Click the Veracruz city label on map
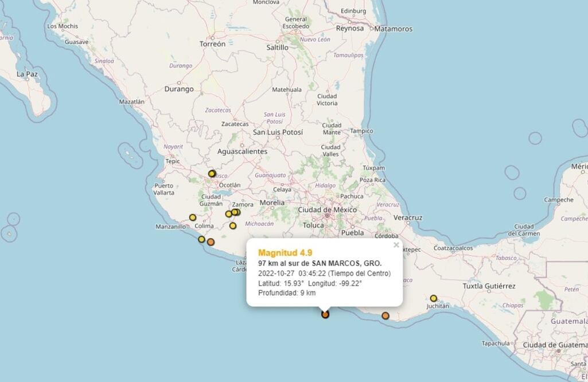This screenshot has width=588, height=382. (x=407, y=218)
